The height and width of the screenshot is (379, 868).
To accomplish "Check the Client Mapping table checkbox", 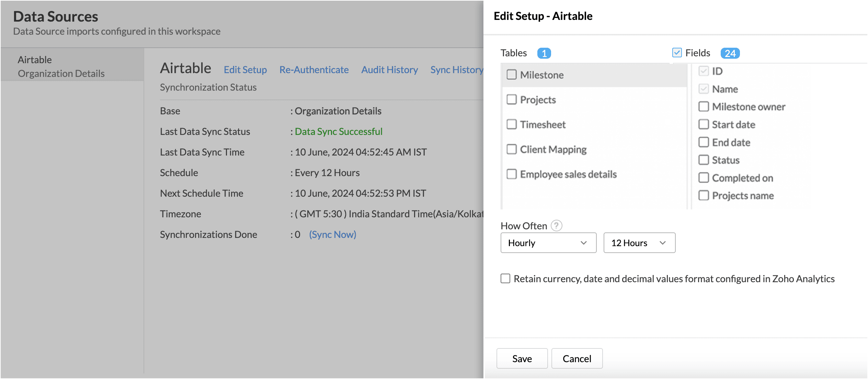I will click(512, 149).
